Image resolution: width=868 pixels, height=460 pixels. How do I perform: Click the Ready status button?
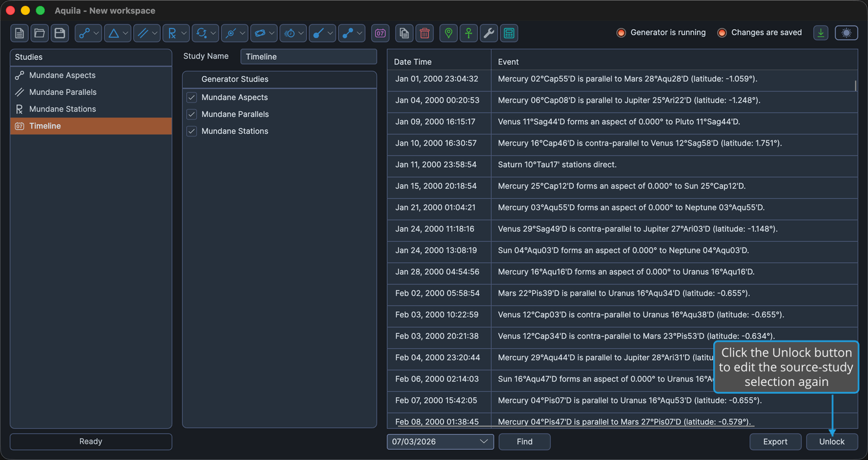(91, 442)
